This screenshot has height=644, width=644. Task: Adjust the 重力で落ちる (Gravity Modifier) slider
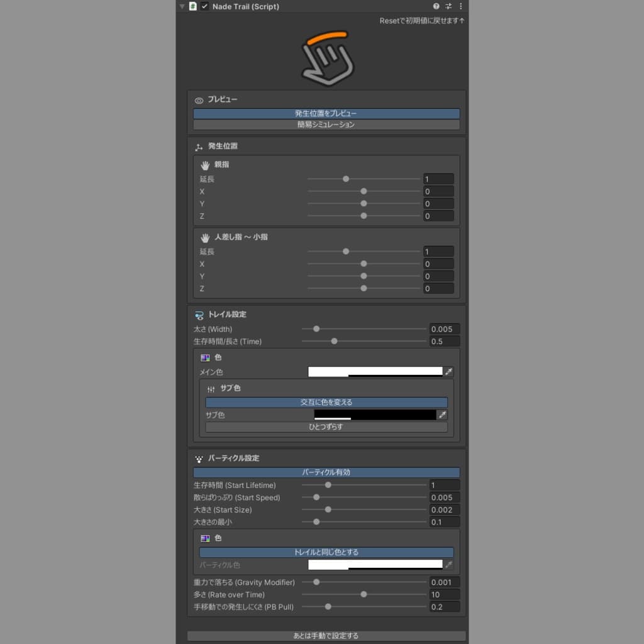click(364, 582)
